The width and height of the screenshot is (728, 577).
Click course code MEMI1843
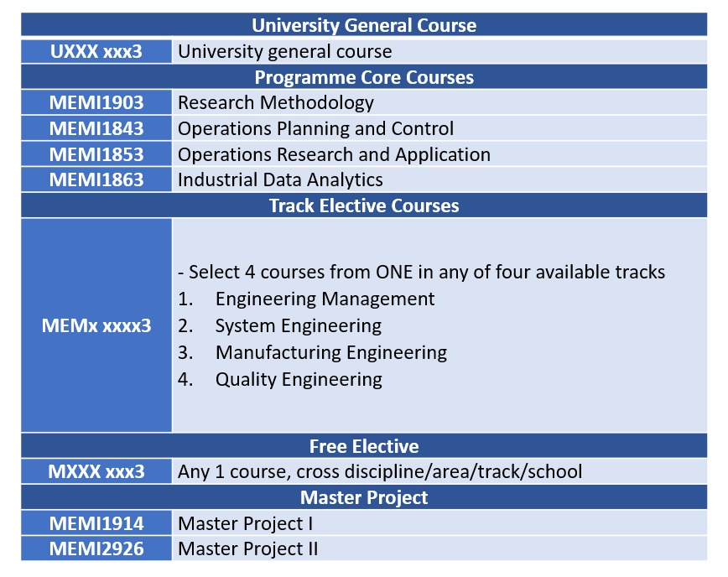point(96,128)
